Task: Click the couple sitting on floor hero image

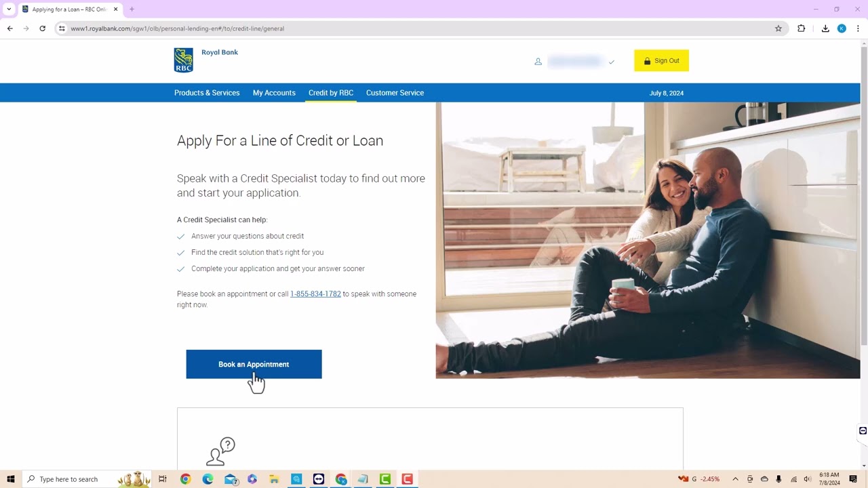Action: coord(648,240)
